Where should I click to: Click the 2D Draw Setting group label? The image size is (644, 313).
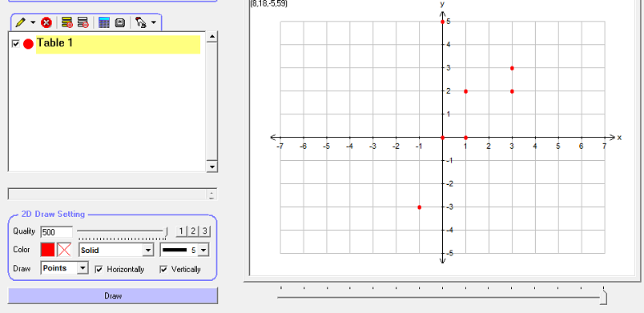(53, 214)
